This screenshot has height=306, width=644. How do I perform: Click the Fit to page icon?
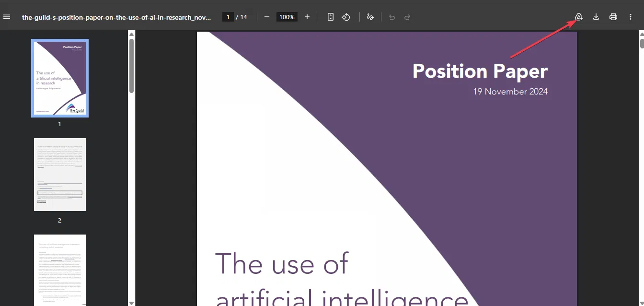[x=331, y=17]
